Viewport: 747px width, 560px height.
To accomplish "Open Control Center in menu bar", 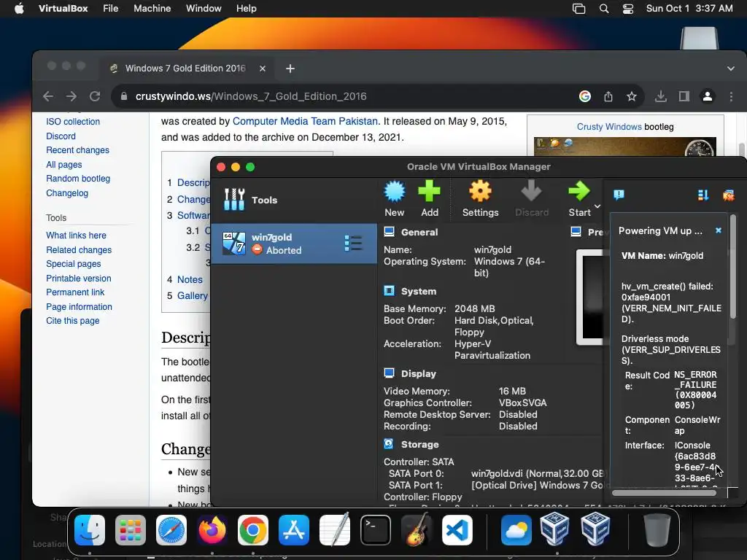I will [628, 9].
